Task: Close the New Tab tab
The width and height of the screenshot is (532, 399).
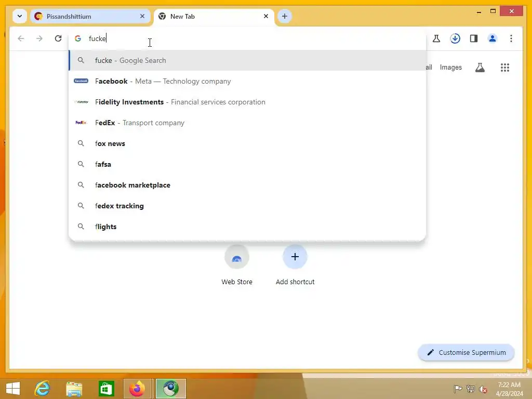Action: click(266, 16)
